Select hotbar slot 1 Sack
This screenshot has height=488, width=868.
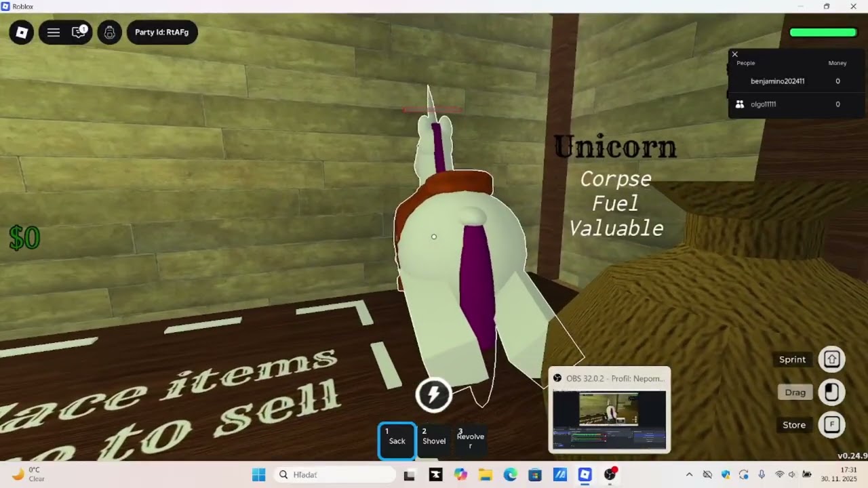pos(397,441)
